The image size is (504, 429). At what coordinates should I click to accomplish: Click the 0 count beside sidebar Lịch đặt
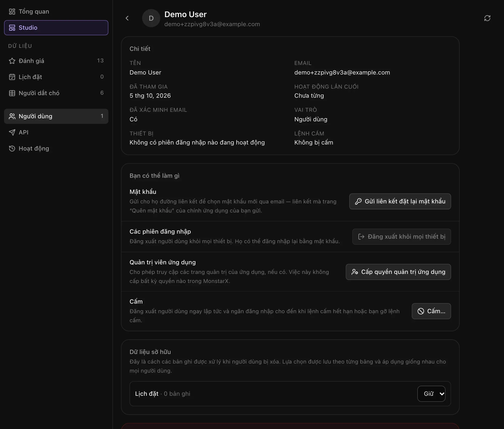[x=102, y=77]
